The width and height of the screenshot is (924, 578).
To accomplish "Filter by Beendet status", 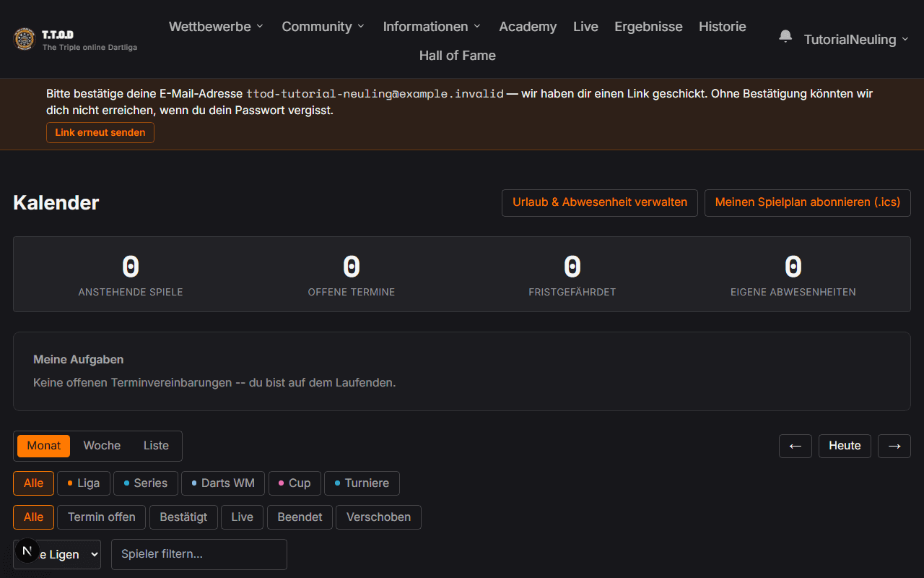I will [300, 517].
